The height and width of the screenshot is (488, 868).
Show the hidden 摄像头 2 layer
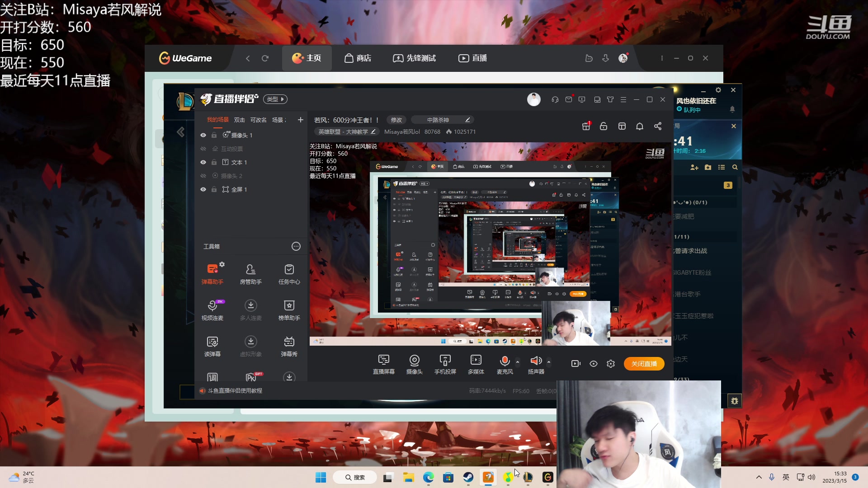tap(203, 176)
